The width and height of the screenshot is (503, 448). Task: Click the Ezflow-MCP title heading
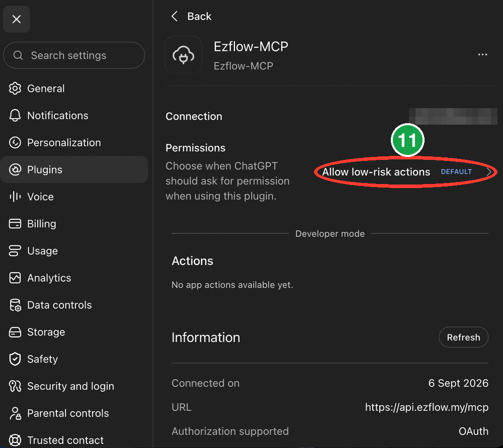click(x=251, y=46)
